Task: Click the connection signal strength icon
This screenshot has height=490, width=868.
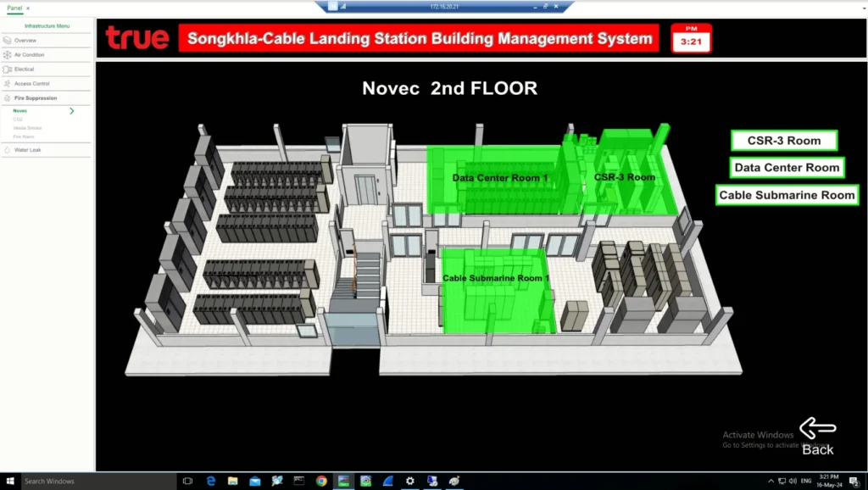Action: coord(343,6)
